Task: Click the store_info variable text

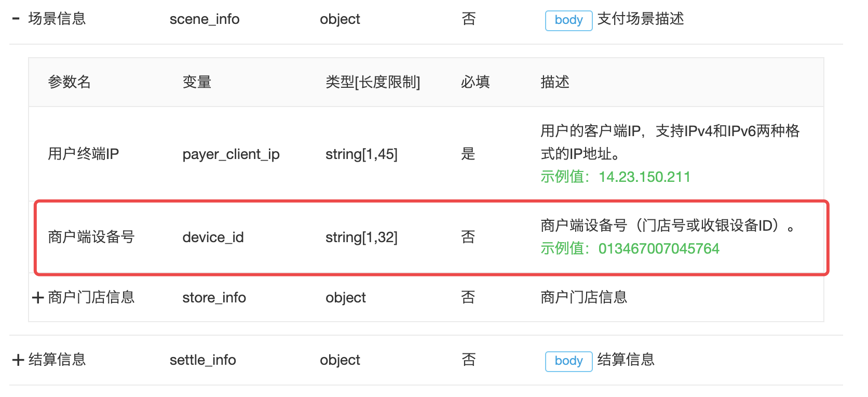Action: [x=214, y=298]
